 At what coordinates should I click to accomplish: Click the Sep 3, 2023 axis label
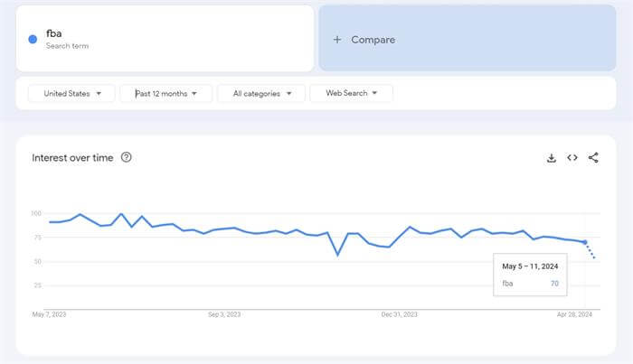tap(224, 314)
